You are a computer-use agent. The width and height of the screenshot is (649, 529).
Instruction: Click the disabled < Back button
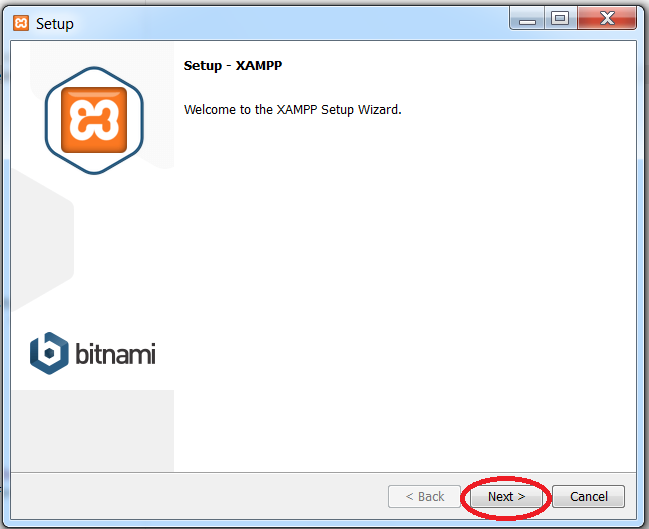tap(424, 496)
